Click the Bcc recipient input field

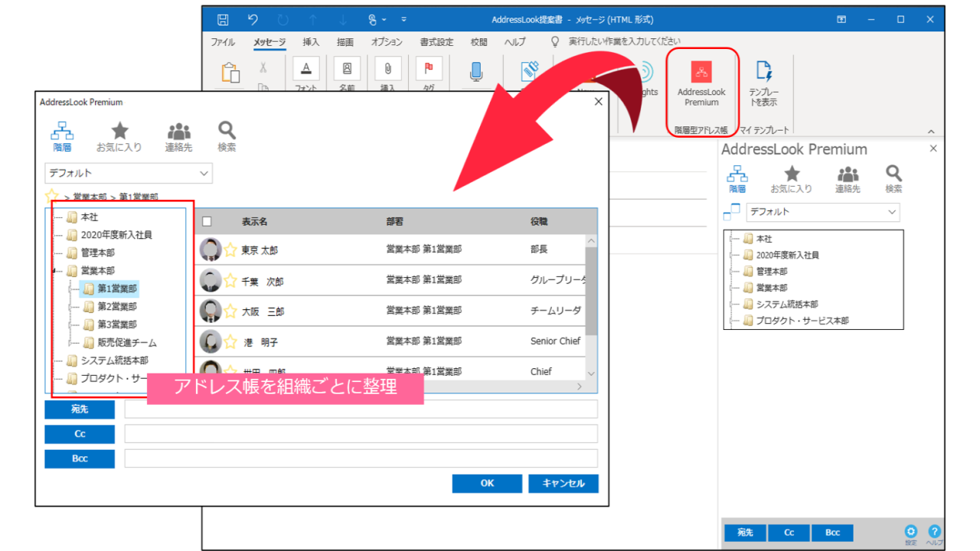tap(361, 458)
